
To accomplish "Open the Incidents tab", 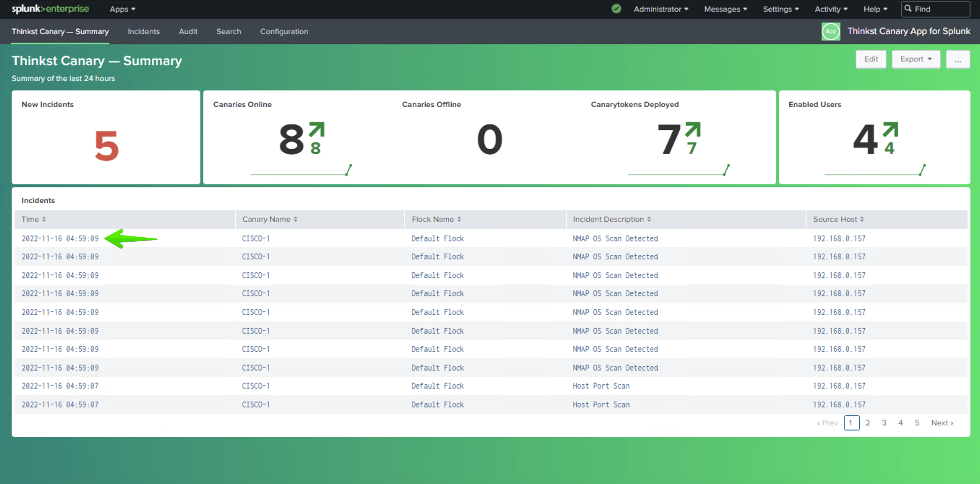I will [x=143, y=31].
